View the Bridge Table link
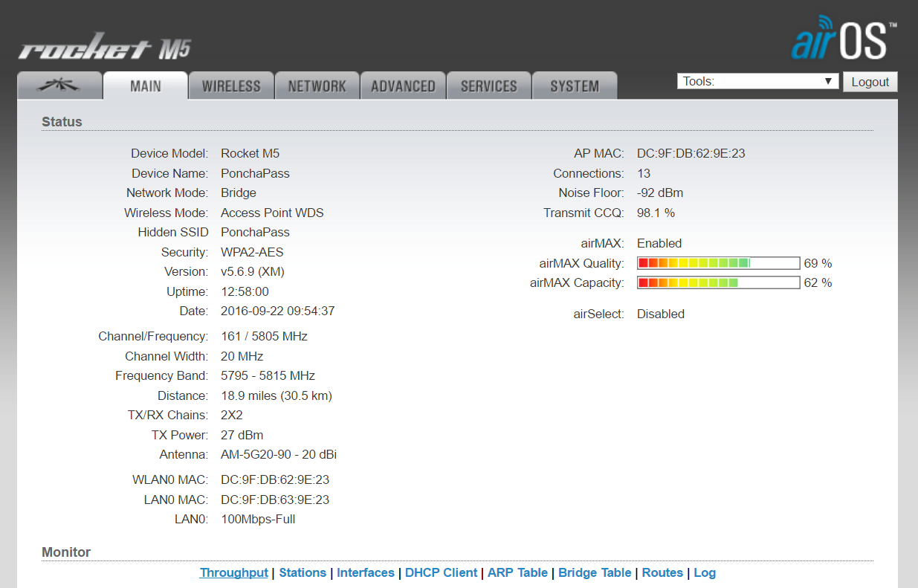The image size is (918, 588). [x=595, y=572]
